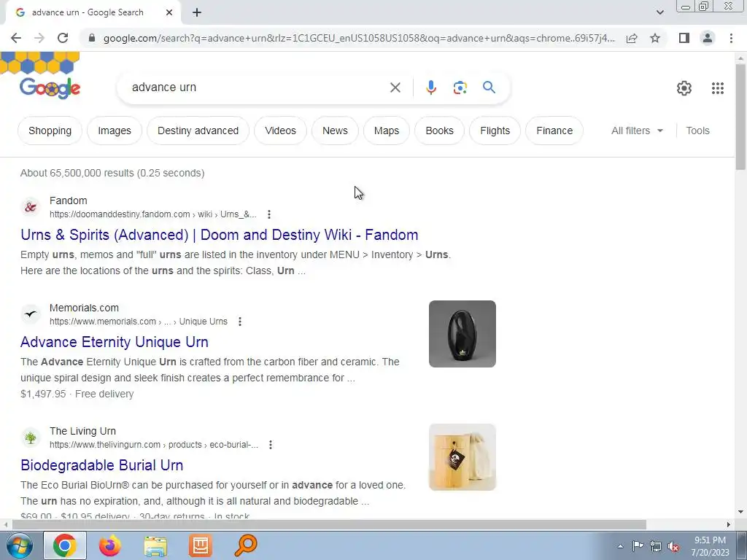The width and height of the screenshot is (747, 560).
Task: Open the Windows Start menu
Action: (x=19, y=545)
